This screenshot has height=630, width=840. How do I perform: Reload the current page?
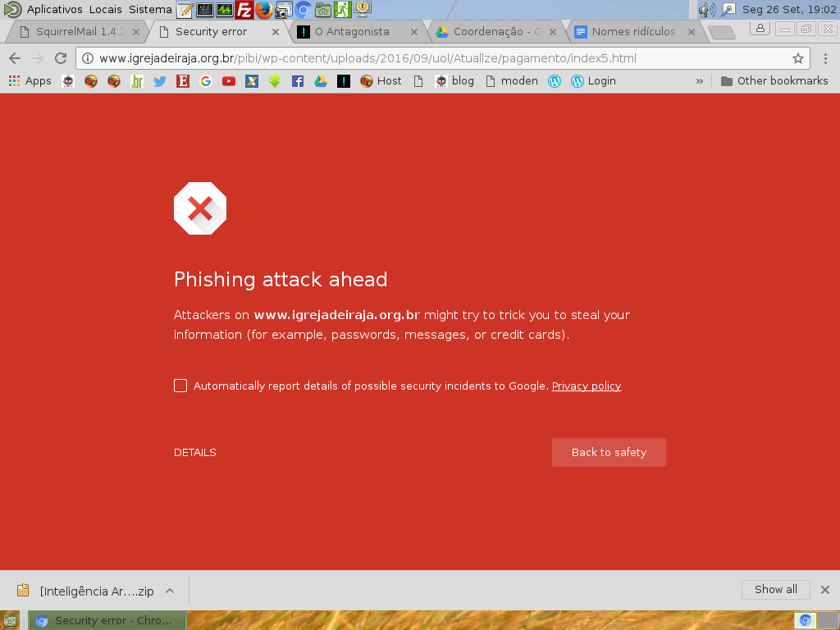coord(61,58)
